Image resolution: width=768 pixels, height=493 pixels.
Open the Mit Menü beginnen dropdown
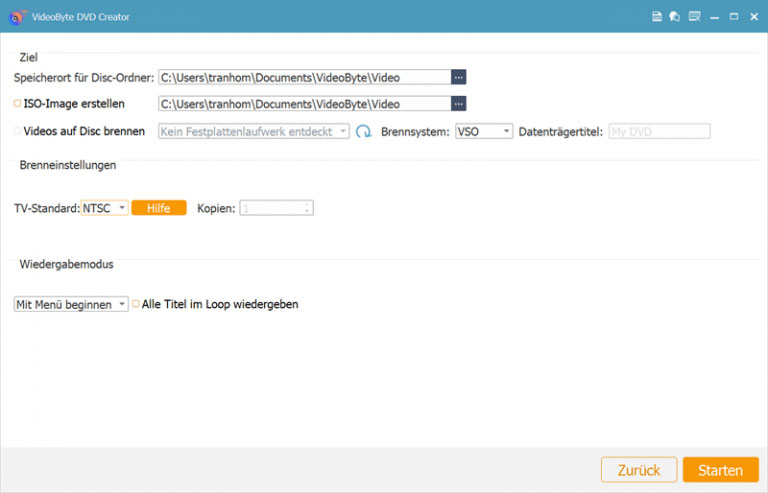pos(71,304)
